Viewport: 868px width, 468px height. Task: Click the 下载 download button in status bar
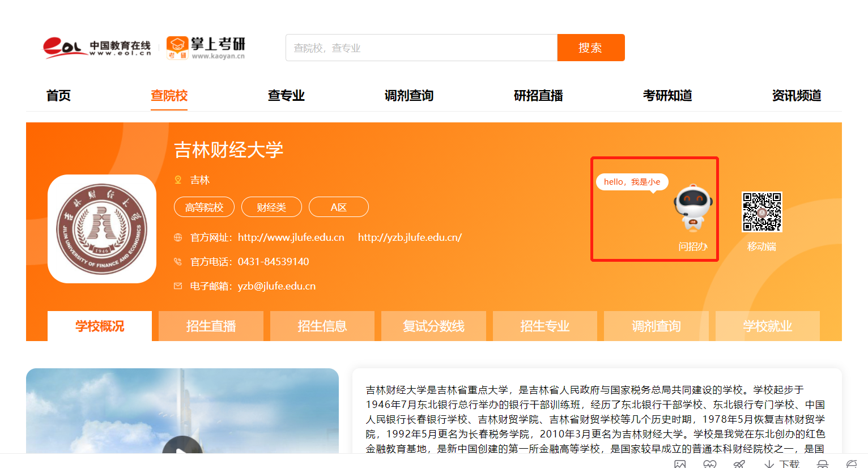pos(781,463)
